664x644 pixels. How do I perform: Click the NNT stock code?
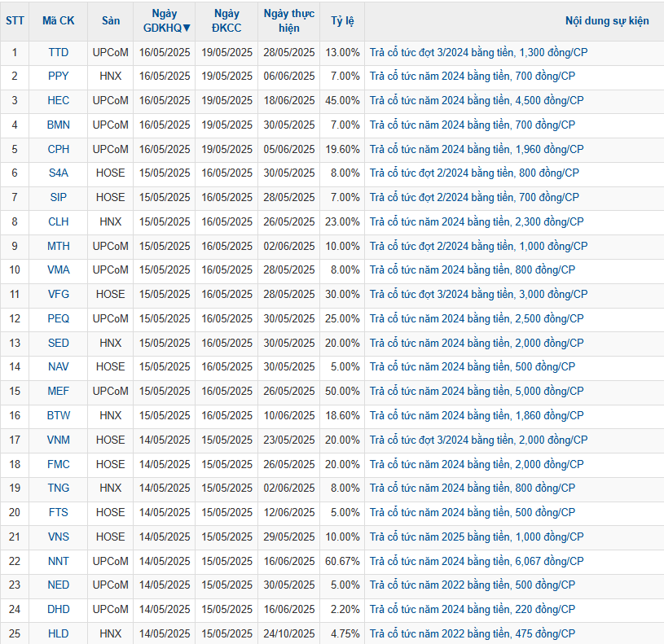point(58,561)
